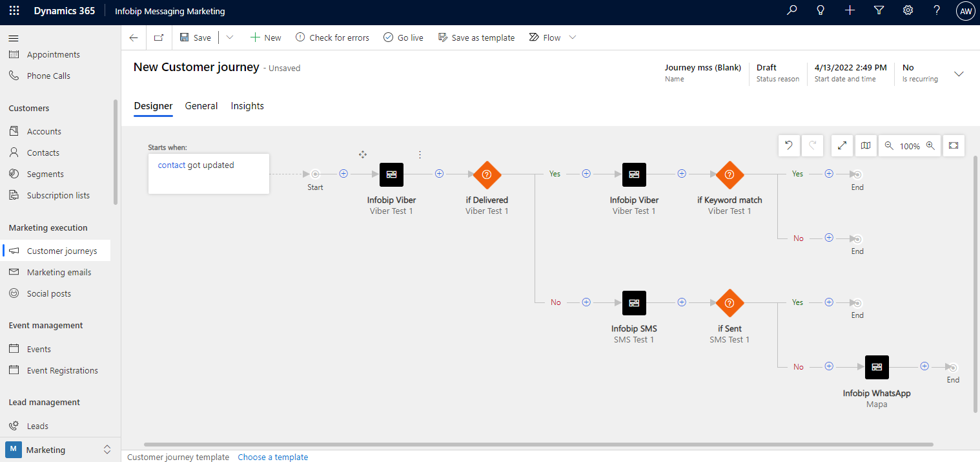The height and width of the screenshot is (462, 980).
Task: Switch to the Insights tab
Action: [247, 106]
